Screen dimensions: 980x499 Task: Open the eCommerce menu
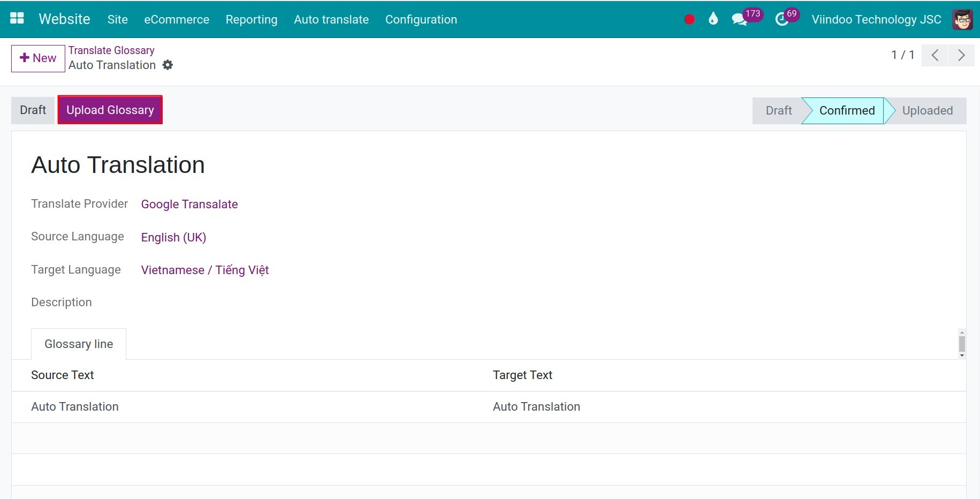(177, 19)
